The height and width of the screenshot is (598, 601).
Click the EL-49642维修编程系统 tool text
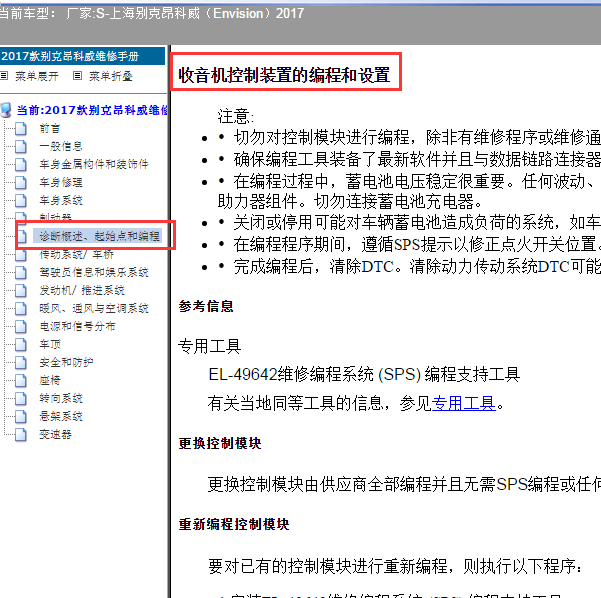pos(364,375)
